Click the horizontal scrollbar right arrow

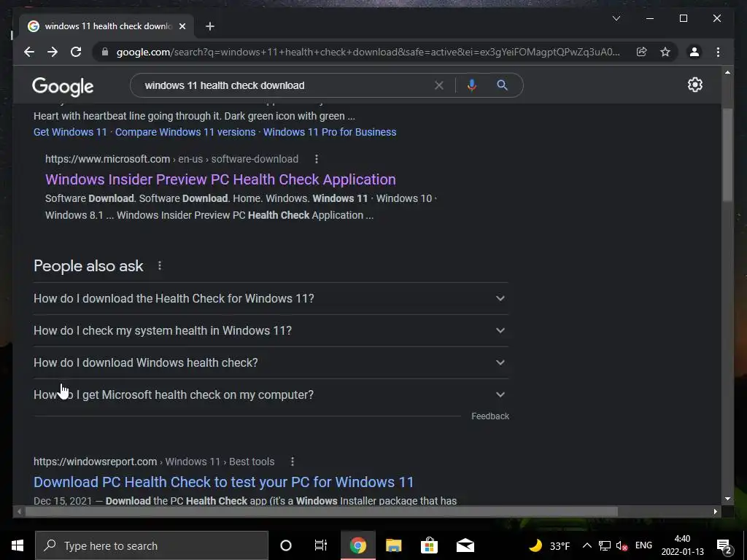715,511
